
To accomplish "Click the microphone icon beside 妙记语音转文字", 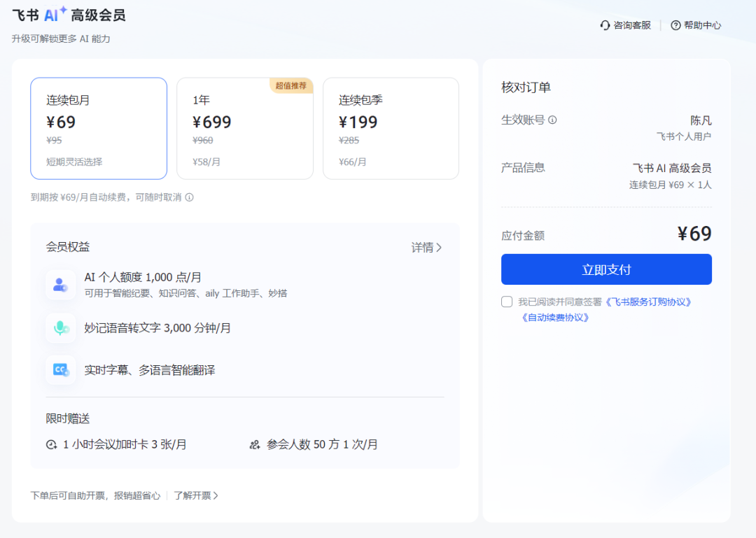I will (x=60, y=327).
